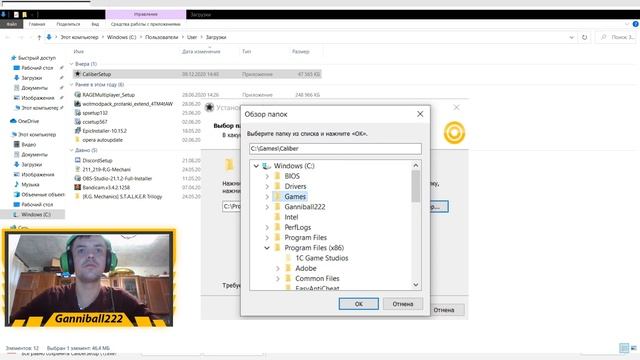Select the Ganniball222 folder in tree
The image size is (640, 360).
[x=304, y=207]
